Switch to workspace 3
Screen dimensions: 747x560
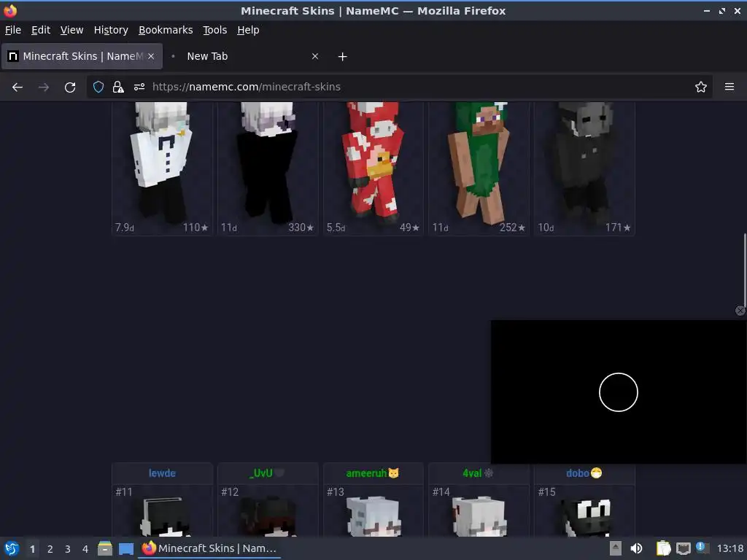click(68, 549)
